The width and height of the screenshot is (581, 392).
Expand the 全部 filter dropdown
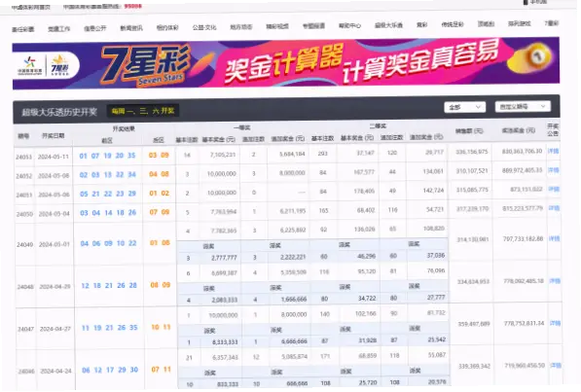pos(465,107)
